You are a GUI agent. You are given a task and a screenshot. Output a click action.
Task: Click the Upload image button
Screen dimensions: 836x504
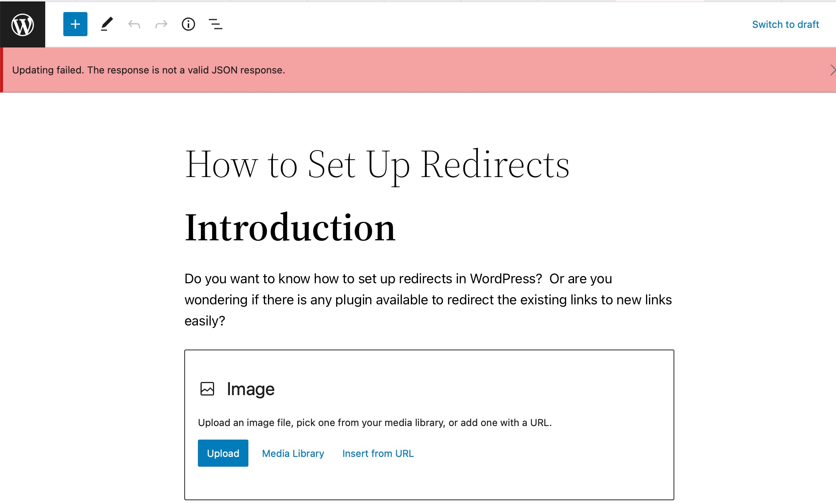point(223,453)
